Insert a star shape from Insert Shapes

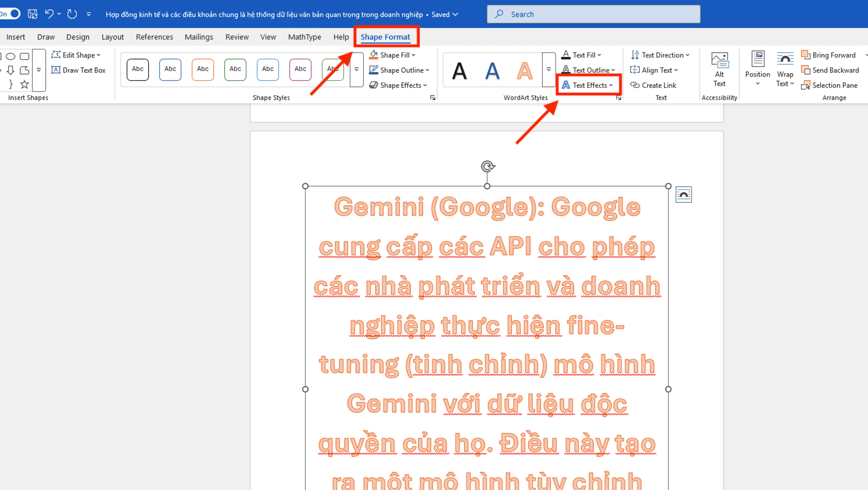[24, 84]
